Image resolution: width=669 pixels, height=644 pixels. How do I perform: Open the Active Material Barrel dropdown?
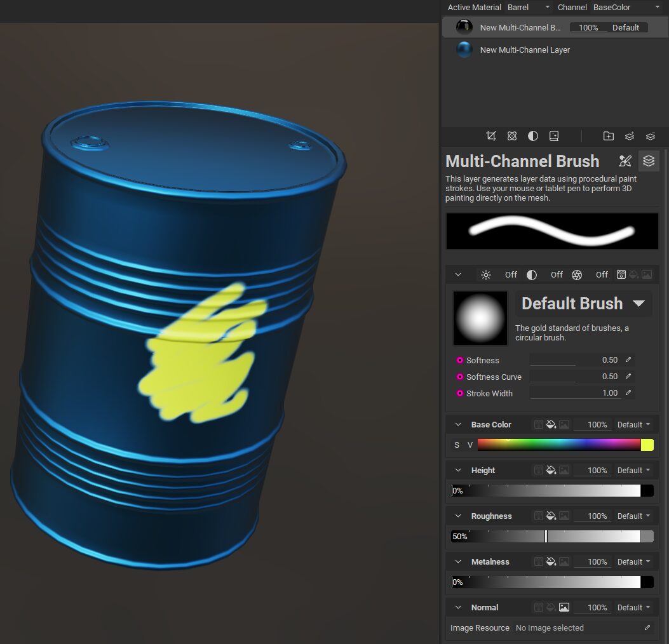(x=529, y=8)
